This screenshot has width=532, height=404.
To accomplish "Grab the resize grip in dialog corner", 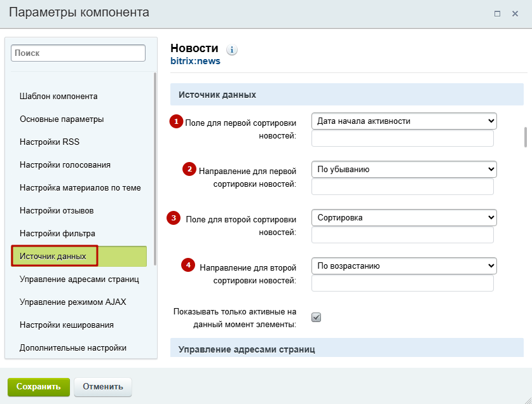I will (527, 400).
